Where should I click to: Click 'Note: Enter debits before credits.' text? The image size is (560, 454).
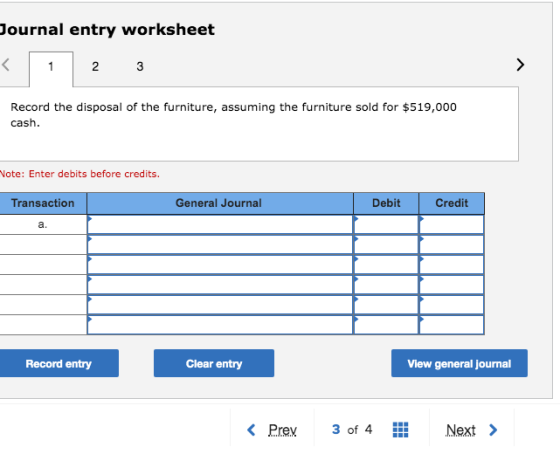pyautogui.click(x=79, y=174)
